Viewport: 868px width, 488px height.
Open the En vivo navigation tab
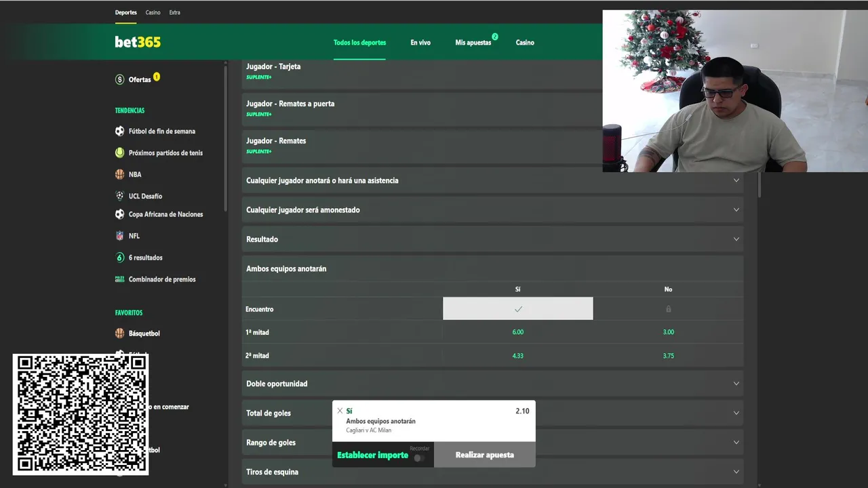coord(420,43)
